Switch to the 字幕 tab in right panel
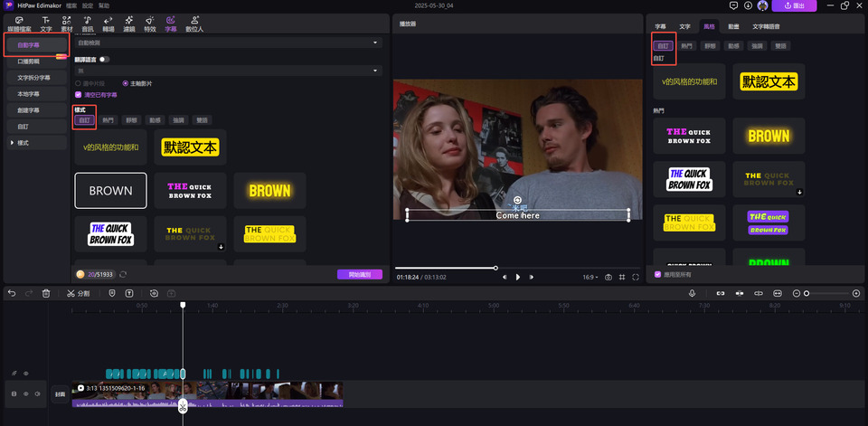This screenshot has width=868, height=426. point(660,26)
